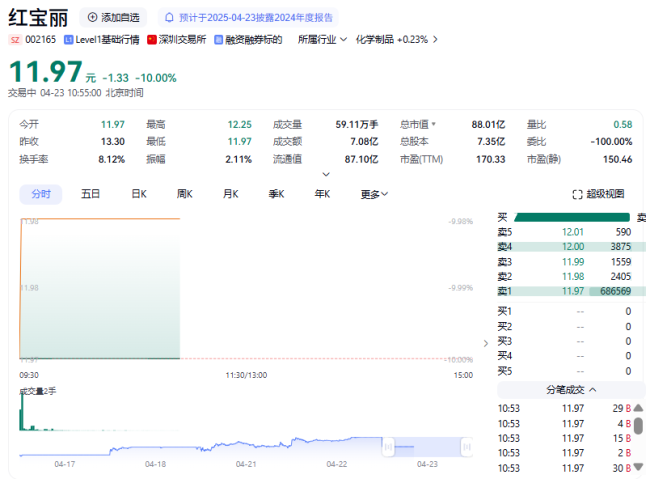Switch to the 日K chart tab
This screenshot has width=650, height=479.
(139, 194)
